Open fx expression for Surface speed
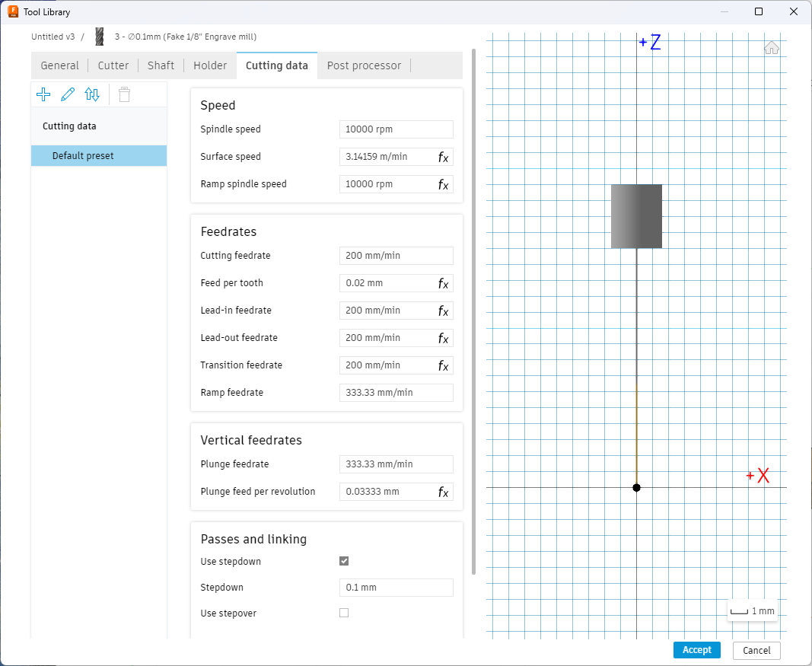812x666 pixels. click(x=443, y=157)
